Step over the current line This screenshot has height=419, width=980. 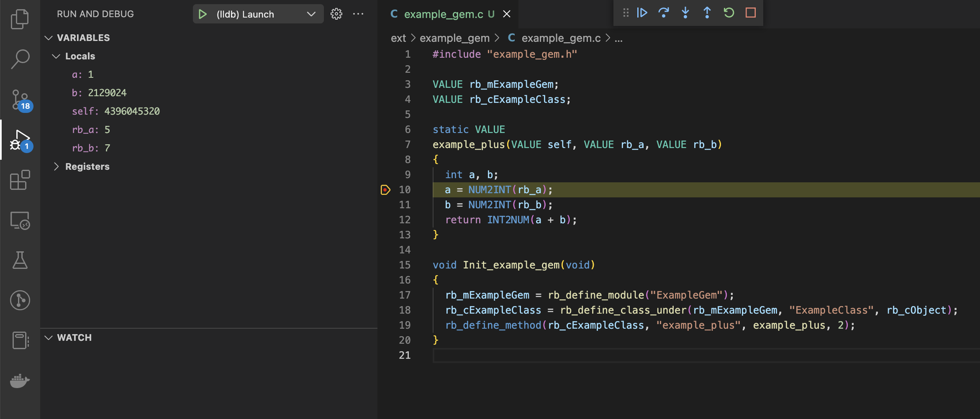[x=664, y=13]
